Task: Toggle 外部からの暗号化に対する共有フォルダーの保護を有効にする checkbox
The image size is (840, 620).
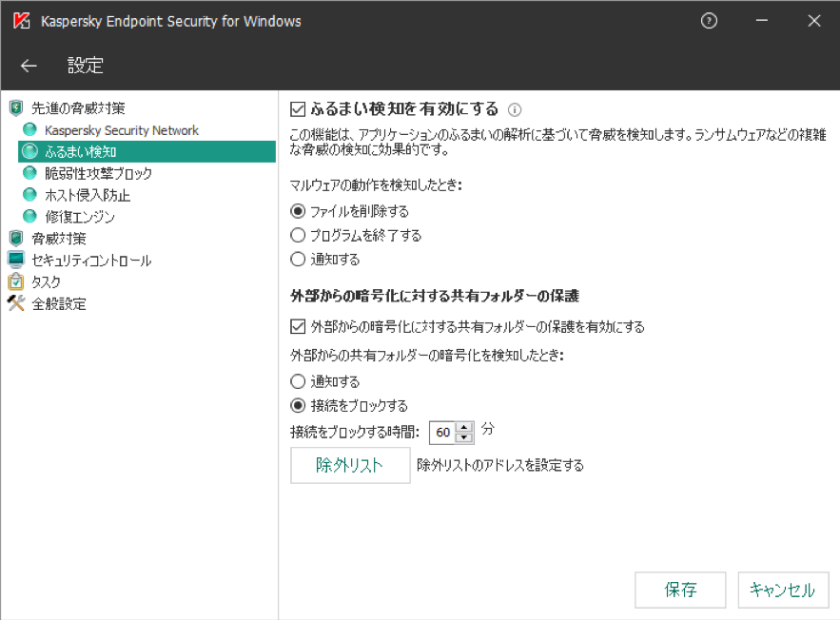Action: (298, 326)
